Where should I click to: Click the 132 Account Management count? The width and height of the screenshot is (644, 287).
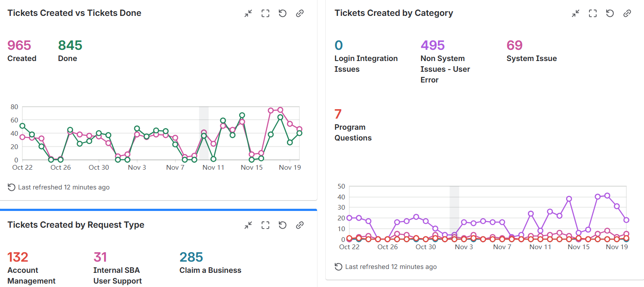click(18, 257)
